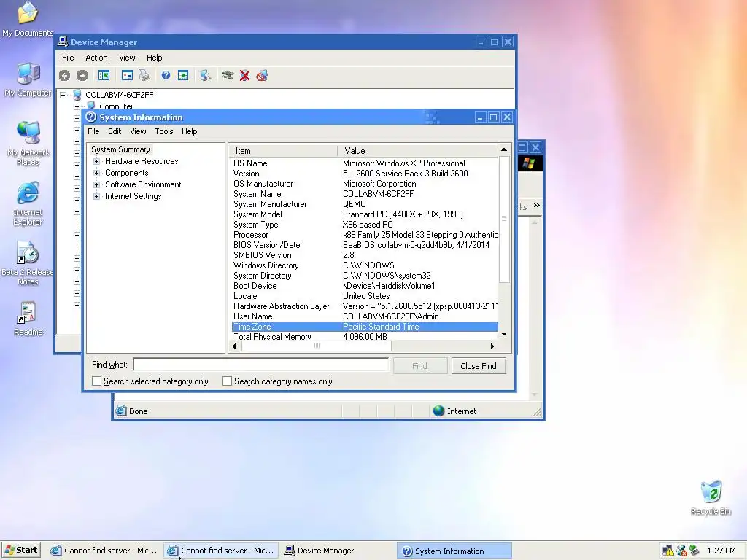Select the Beta 2 Release Notes shortcut
This screenshot has width=747, height=560.
click(x=28, y=263)
